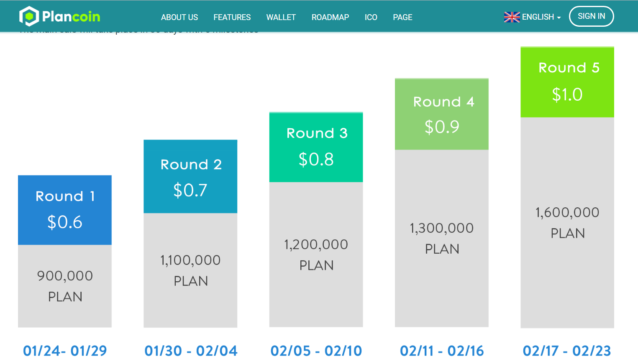The image size is (638, 364).
Task: Go to the FEATURES section
Action: click(232, 17)
